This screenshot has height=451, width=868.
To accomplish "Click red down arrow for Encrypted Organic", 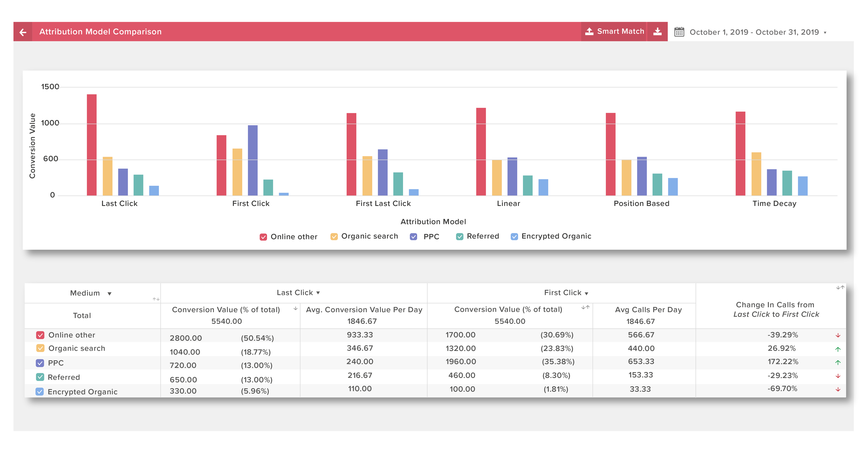I will click(x=838, y=389).
